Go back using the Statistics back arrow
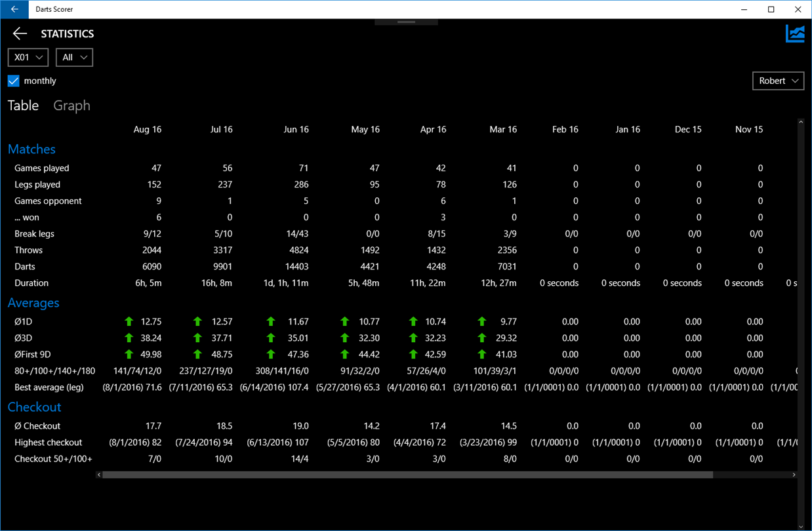This screenshot has height=531, width=812. 20,33
